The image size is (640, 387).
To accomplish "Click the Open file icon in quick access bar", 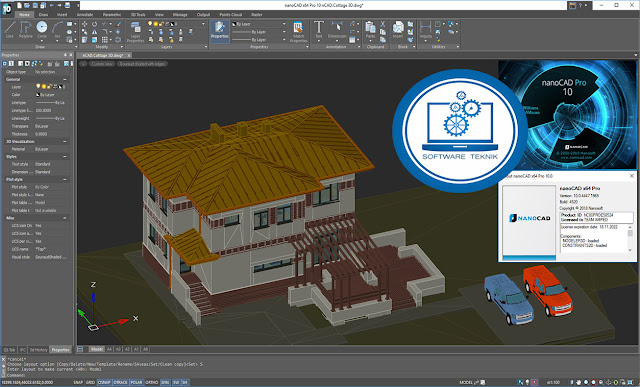I will click(27, 5).
